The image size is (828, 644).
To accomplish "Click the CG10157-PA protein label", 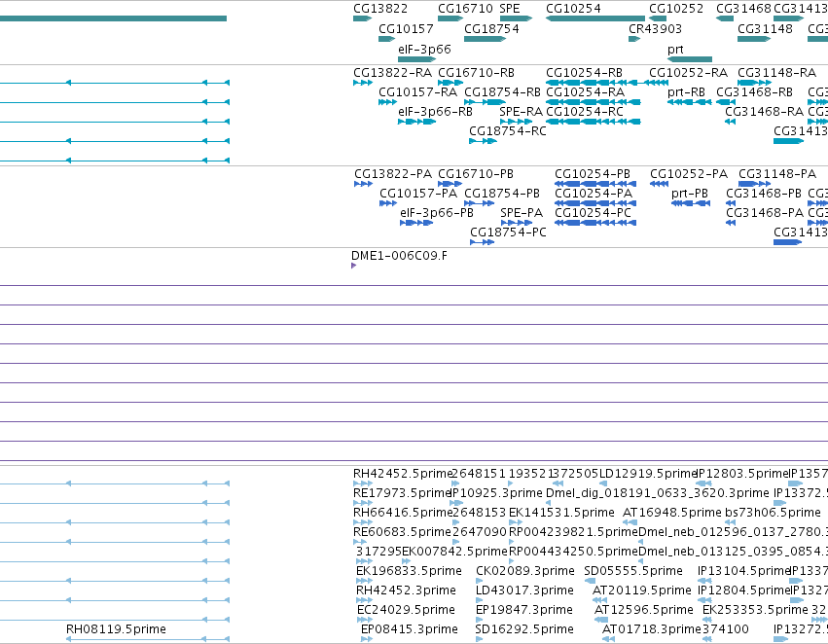I will tap(418, 194).
